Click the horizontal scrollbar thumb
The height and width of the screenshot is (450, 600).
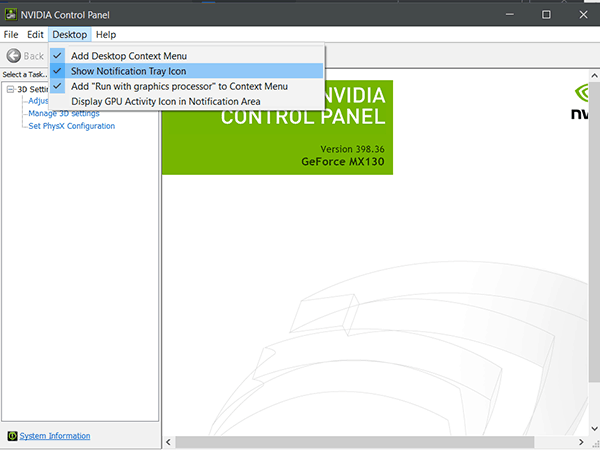point(355,442)
